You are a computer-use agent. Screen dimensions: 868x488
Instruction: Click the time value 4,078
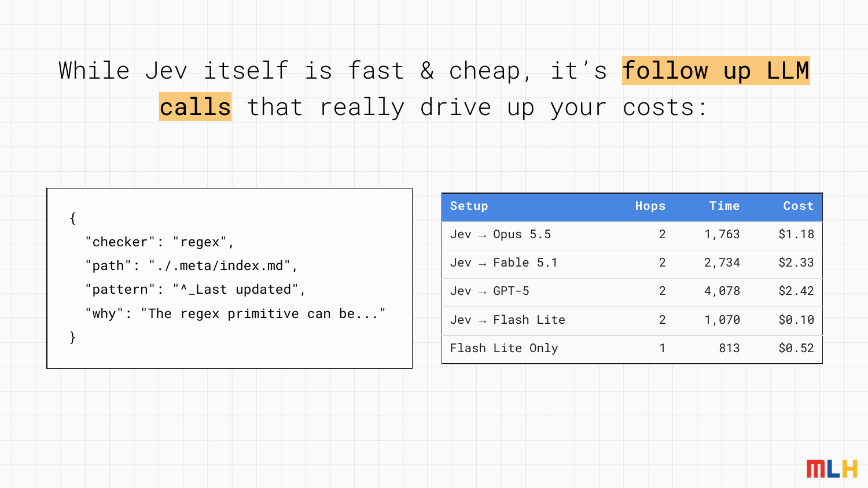tap(722, 291)
